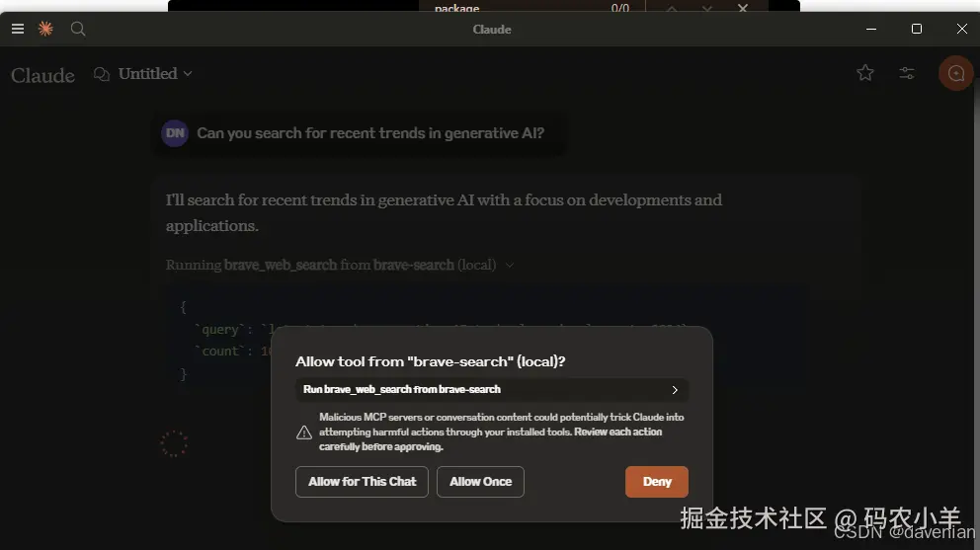Screen dimensions: 980x550
Task: Minimize the Claude window
Action: (870, 29)
